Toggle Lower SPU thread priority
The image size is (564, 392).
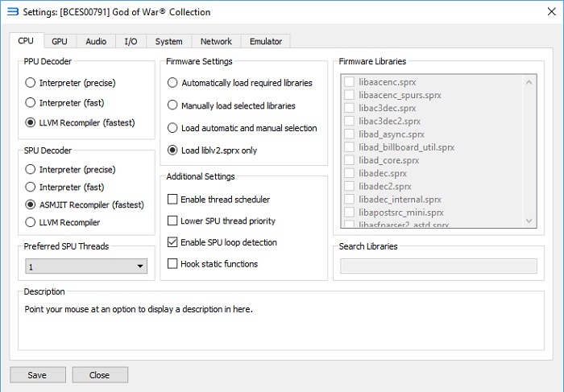click(172, 221)
